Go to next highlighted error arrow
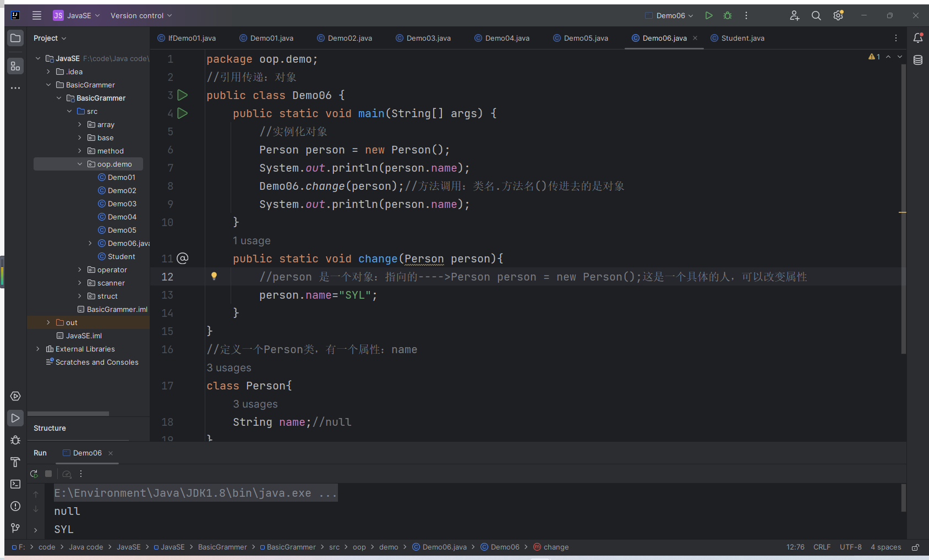The height and width of the screenshot is (560, 929). (900, 57)
